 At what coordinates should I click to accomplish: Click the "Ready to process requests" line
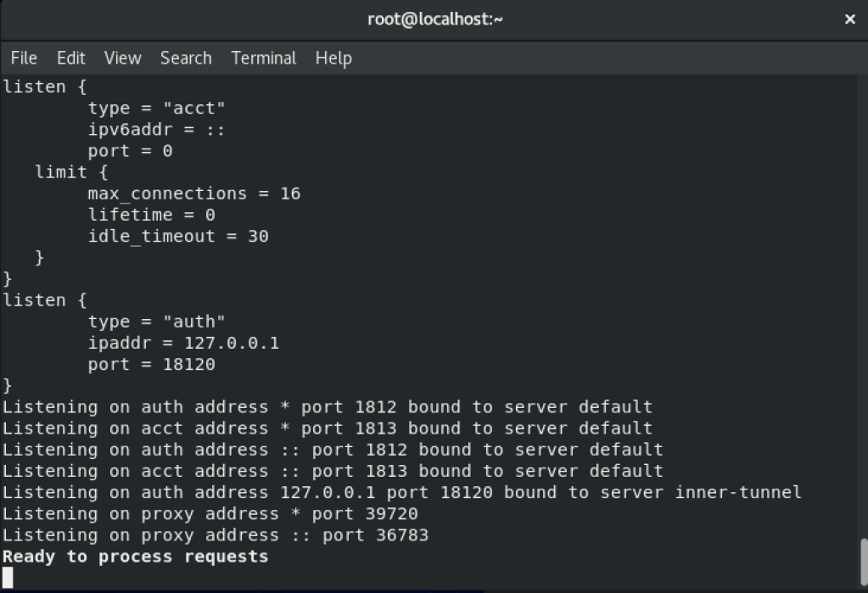[136, 557]
